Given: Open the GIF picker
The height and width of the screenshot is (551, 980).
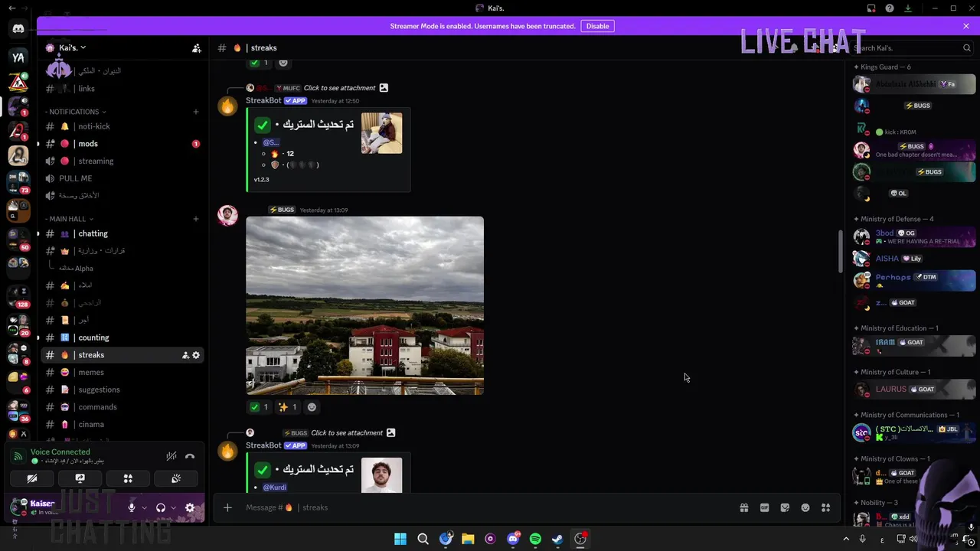Looking at the screenshot, I should [x=764, y=507].
